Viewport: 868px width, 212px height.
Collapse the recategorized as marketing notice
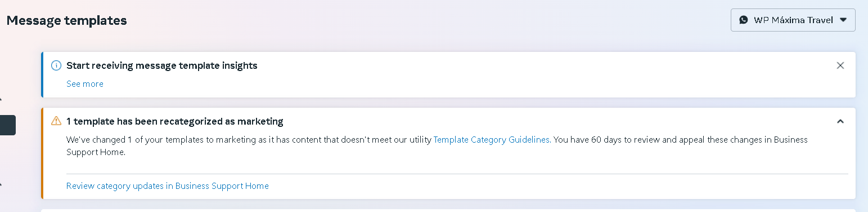[840, 121]
